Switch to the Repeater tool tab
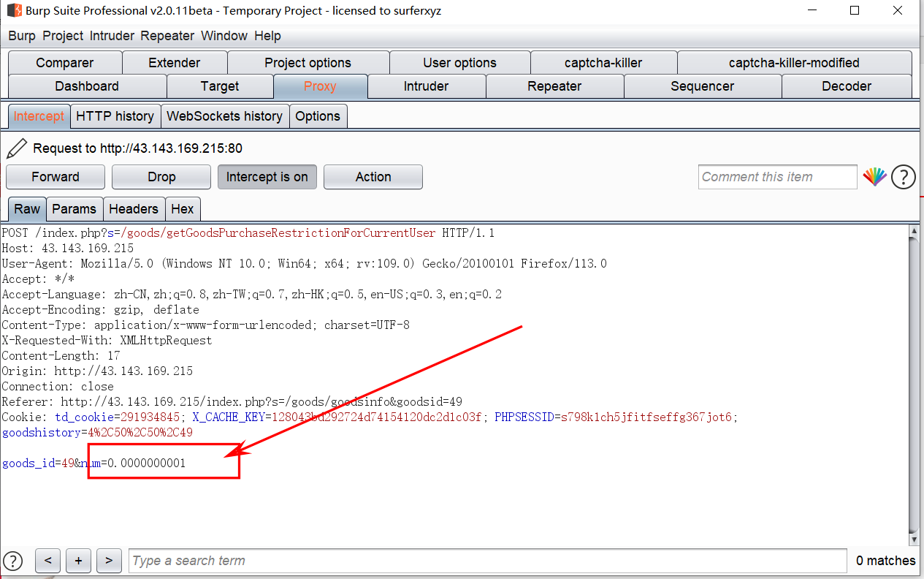The width and height of the screenshot is (924, 579). [554, 86]
